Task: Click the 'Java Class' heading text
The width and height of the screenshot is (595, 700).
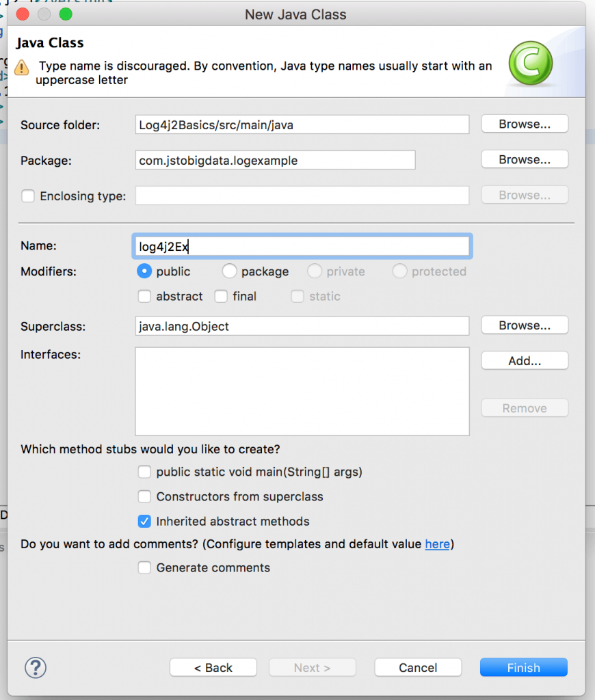Action: 49,42
